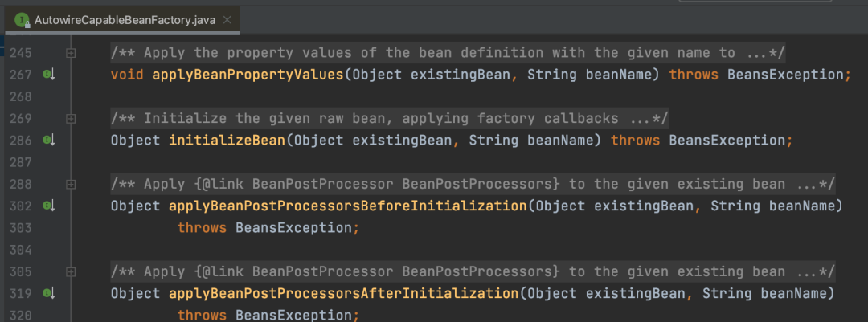The height and width of the screenshot is (322, 868).
Task: Click applyBeanPostProcessorsAfterInitialization method name
Action: click(x=344, y=293)
